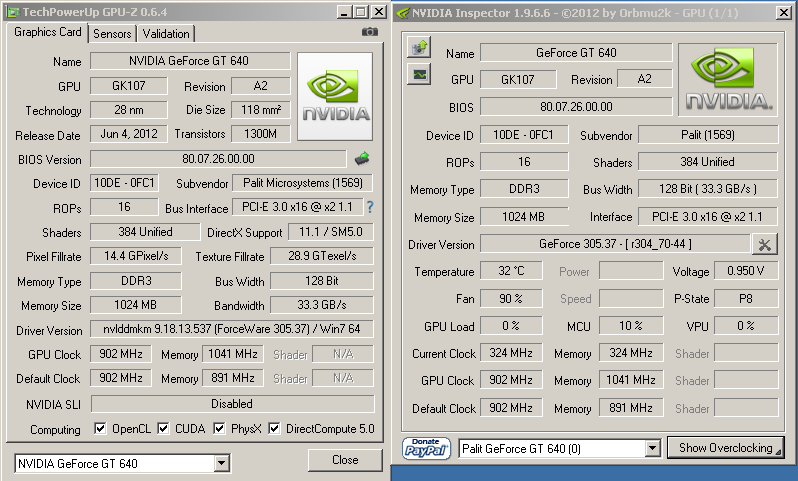Click the GPU-Z camera screenshot icon
Screen dimensions: 798x481
pyautogui.click(x=370, y=32)
